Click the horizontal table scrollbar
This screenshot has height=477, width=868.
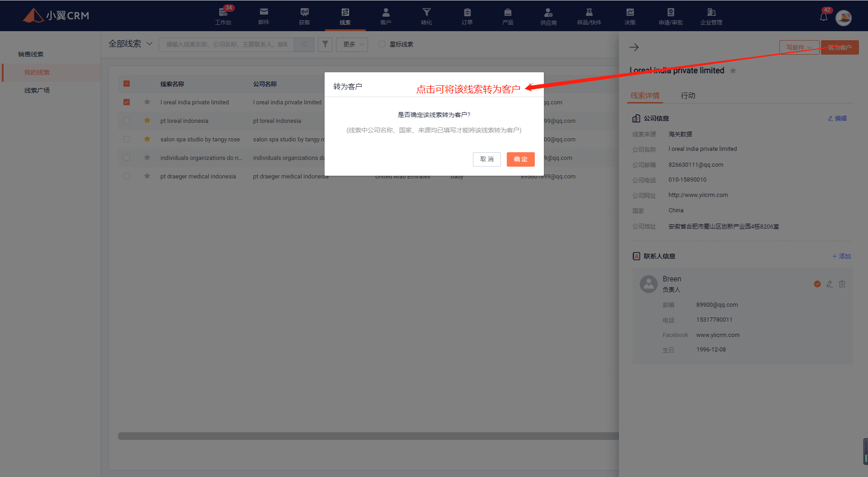click(368, 436)
